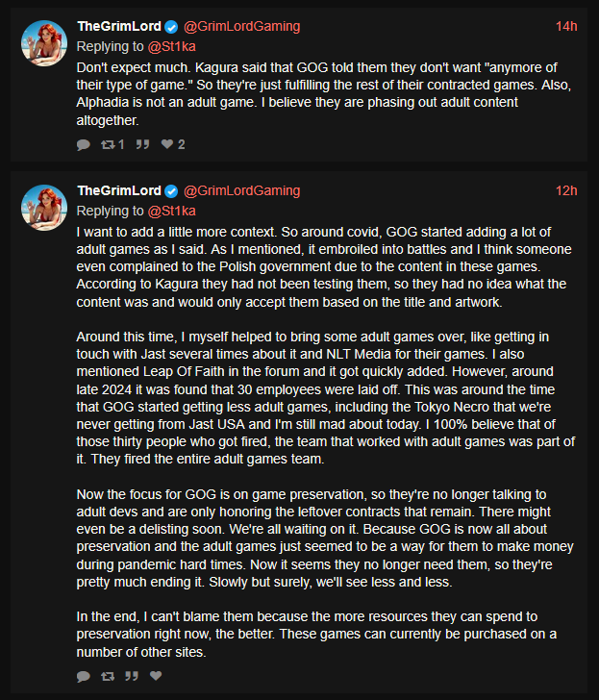
Task: Click TheGrimLord display name in second tweet
Action: 119,190
